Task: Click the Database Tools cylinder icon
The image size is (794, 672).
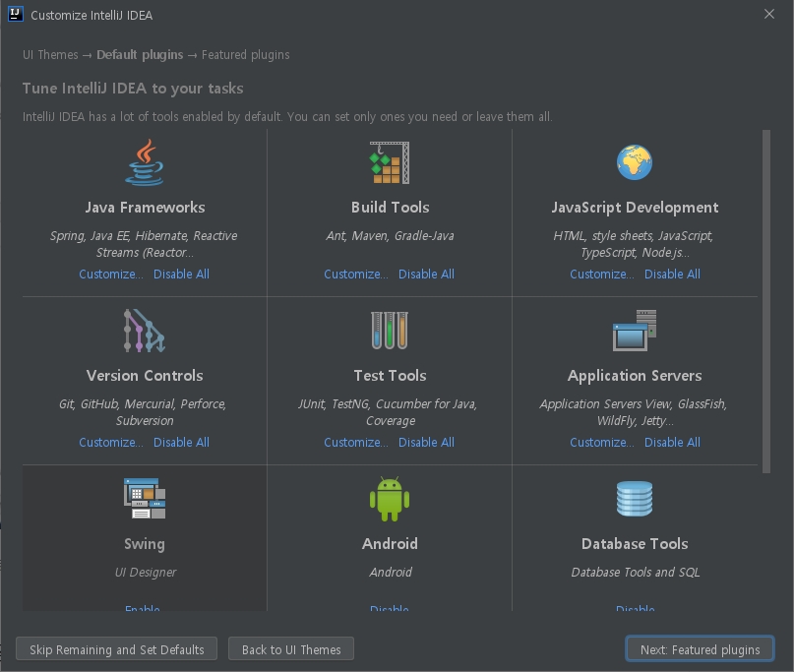Action: click(x=635, y=499)
